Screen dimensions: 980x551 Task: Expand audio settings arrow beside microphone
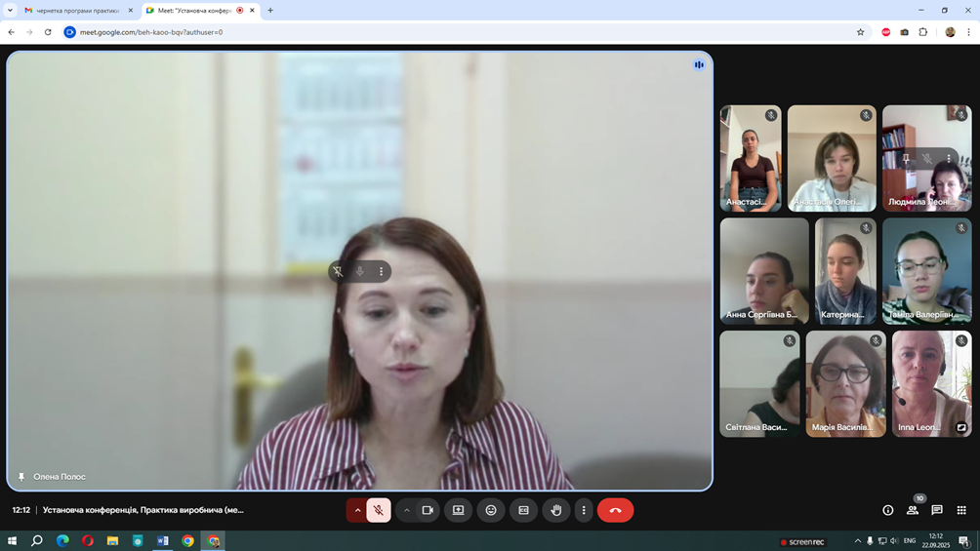[357, 510]
